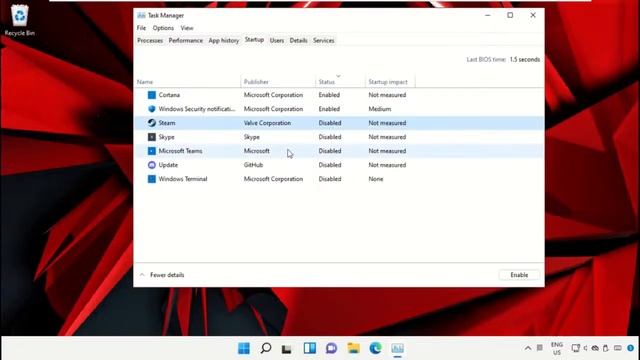The image size is (640, 360).
Task: Select the Microsoft Teams name text
Action: tap(180, 151)
